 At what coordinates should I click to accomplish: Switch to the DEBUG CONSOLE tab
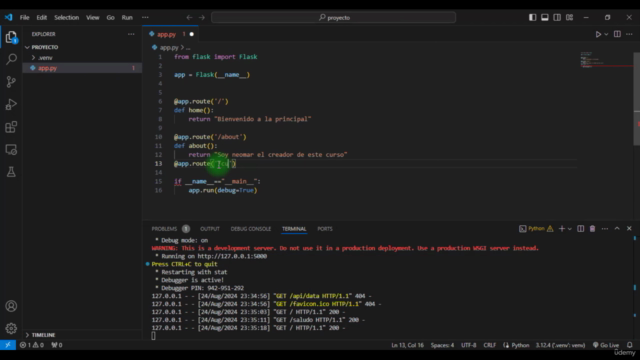click(251, 229)
